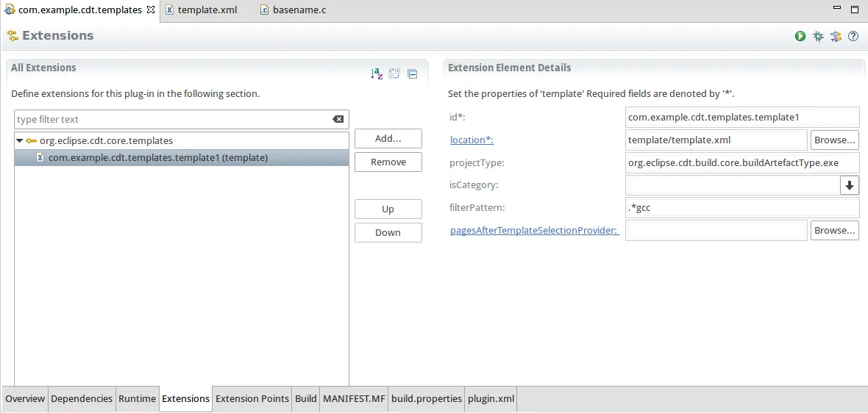Screen dimensions: 868x413
Task: Switch to the template.xml editor tab
Action: (207, 10)
